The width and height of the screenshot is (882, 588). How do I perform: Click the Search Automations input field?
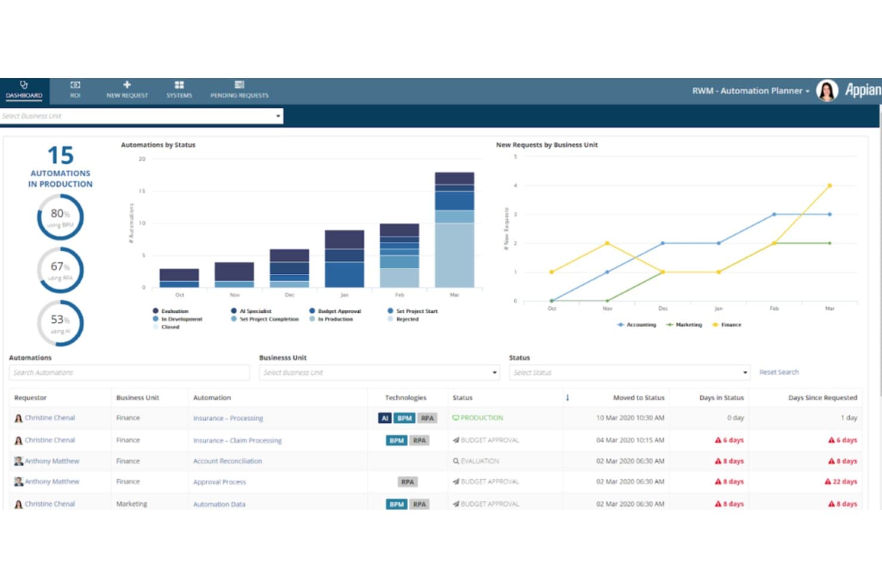(x=129, y=372)
